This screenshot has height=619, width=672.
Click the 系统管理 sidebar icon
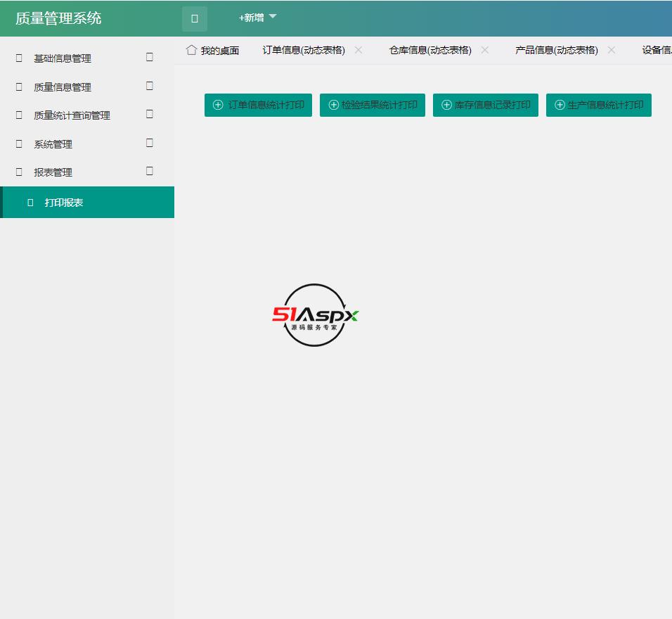tap(18, 143)
